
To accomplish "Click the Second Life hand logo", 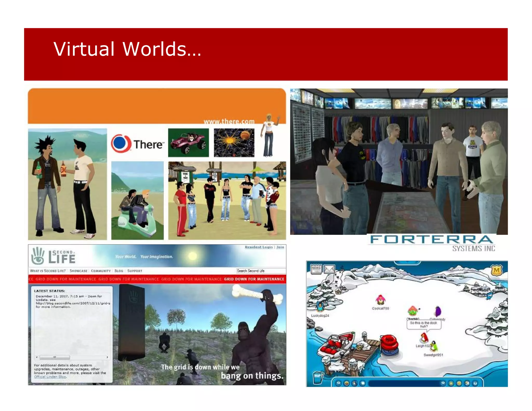I will pyautogui.click(x=38, y=255).
